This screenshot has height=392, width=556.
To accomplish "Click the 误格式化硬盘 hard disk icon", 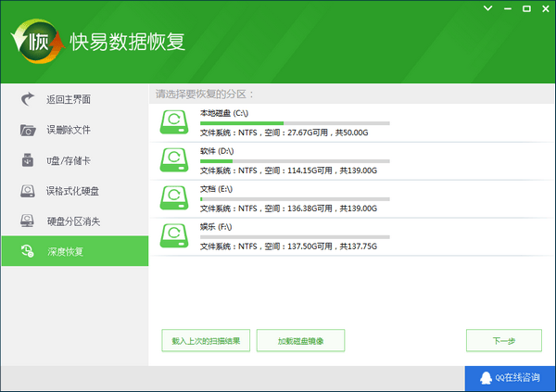I will pos(28,191).
